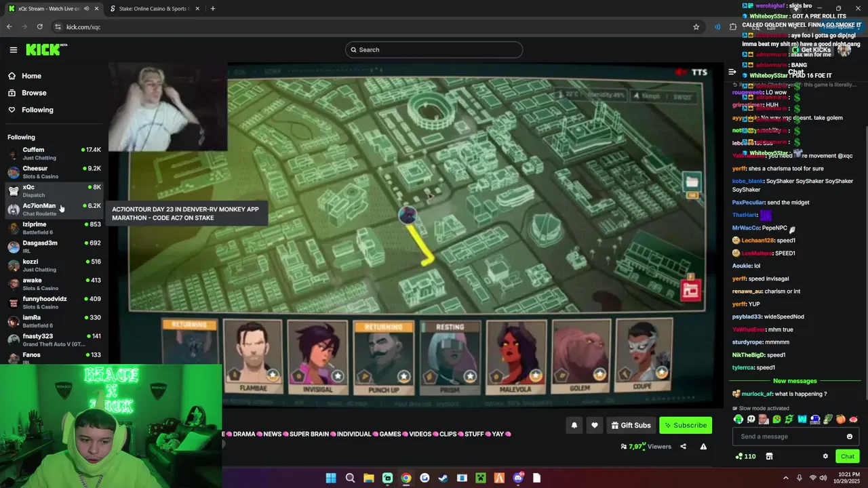Click the red incident icon on the map

(x=690, y=289)
